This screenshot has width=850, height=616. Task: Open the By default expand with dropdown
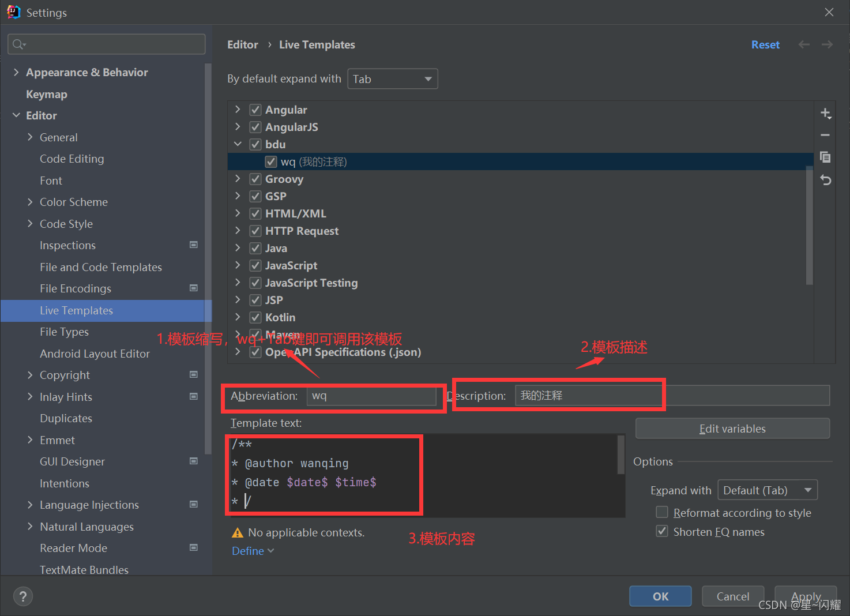[x=393, y=79]
